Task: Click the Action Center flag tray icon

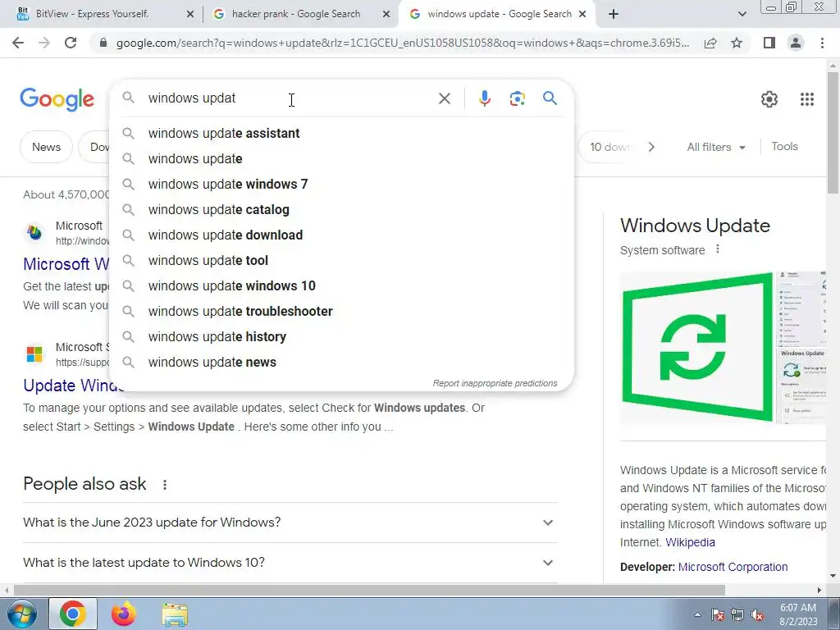Action: coord(718,614)
